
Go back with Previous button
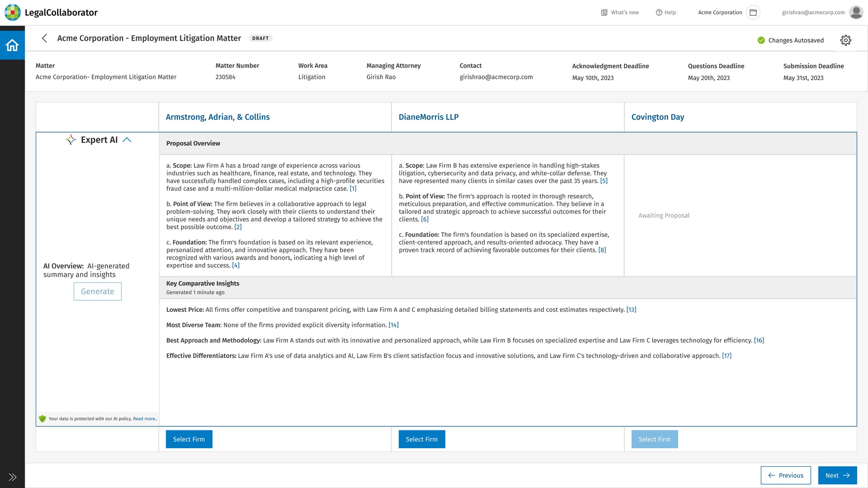click(x=785, y=475)
